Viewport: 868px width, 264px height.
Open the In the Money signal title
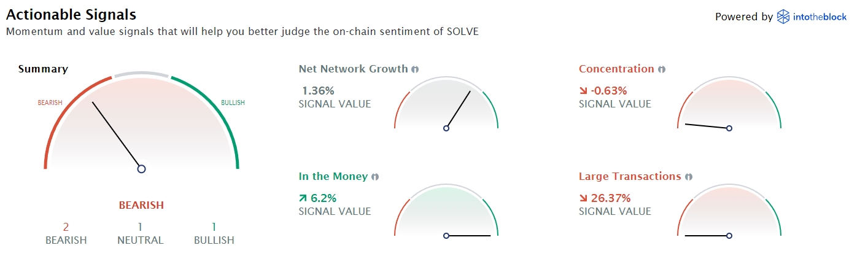pyautogui.click(x=333, y=176)
